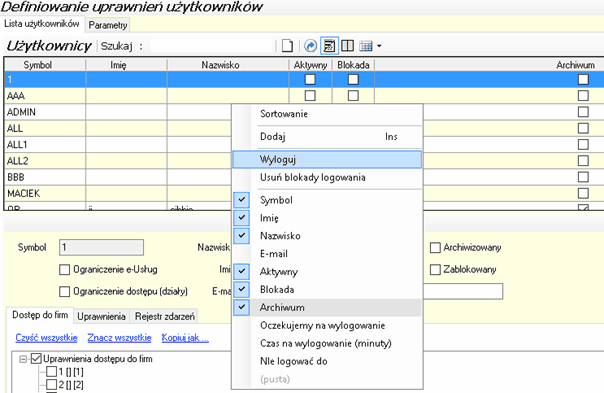The height and width of the screenshot is (393, 604).
Task: Click the Czyść wszystkie link
Action: tap(46, 338)
